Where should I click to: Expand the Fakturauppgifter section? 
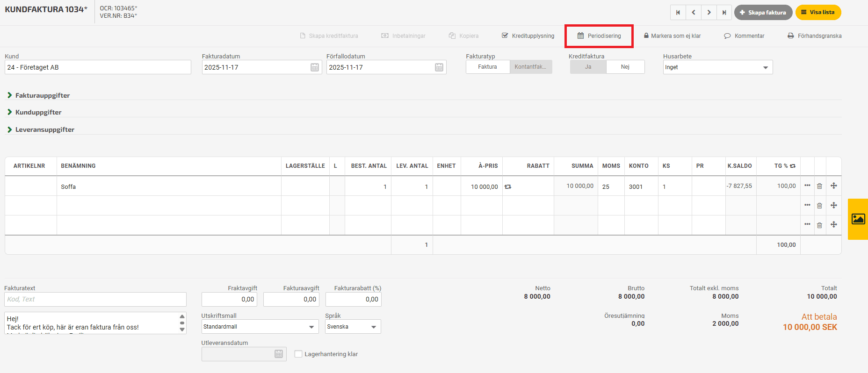(x=42, y=95)
